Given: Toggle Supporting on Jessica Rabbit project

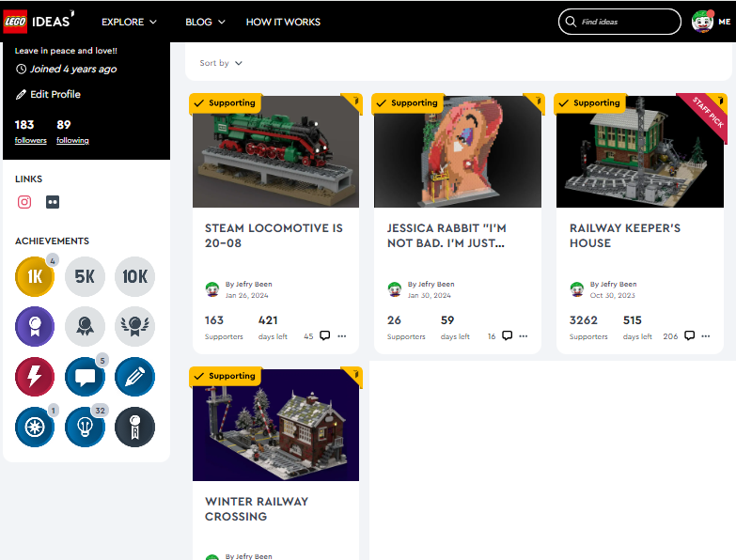Looking at the screenshot, I should pos(407,103).
